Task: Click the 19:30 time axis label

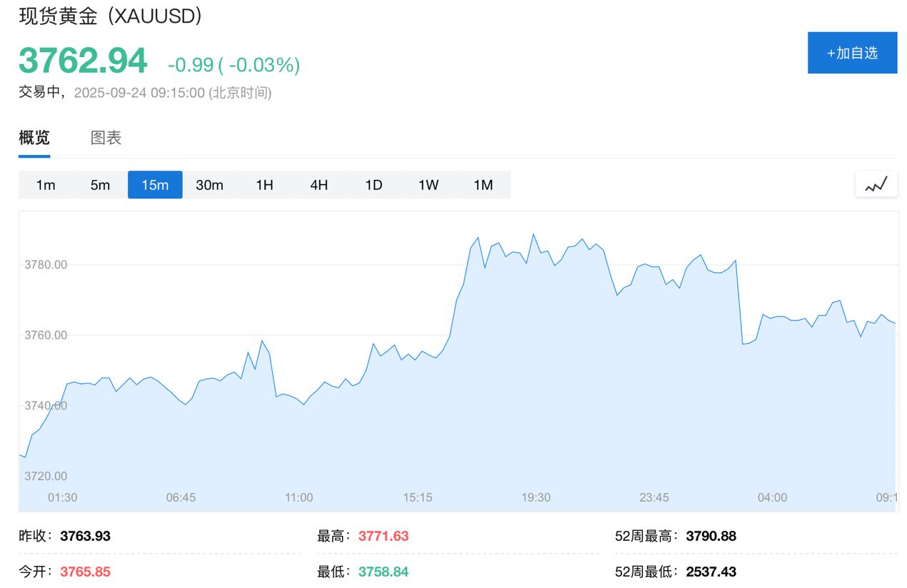Action: click(x=536, y=497)
